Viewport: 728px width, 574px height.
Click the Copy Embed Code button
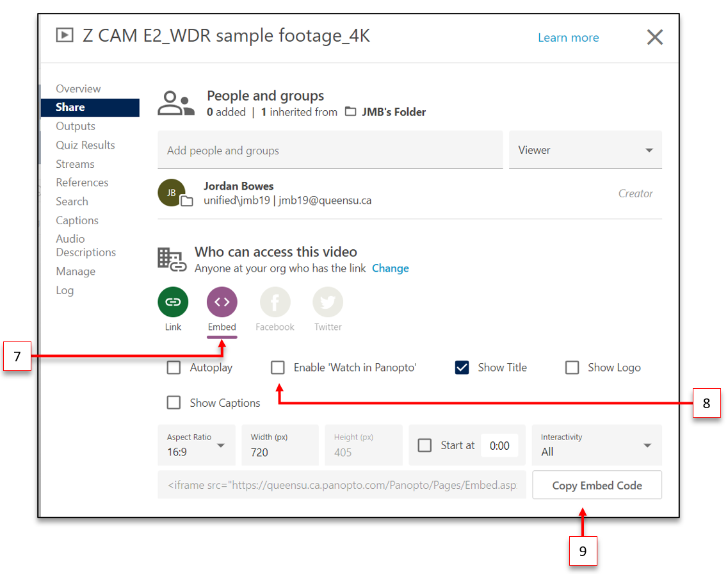[597, 486]
